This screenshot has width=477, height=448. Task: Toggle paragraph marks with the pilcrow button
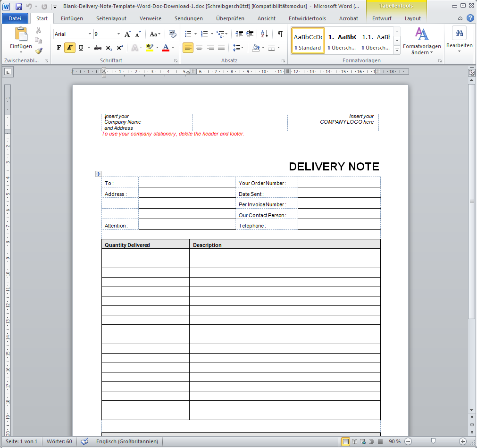click(x=280, y=34)
